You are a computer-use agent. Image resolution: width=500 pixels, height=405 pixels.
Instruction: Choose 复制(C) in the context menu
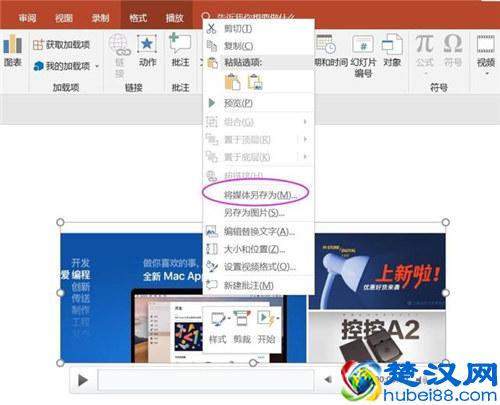(x=259, y=46)
